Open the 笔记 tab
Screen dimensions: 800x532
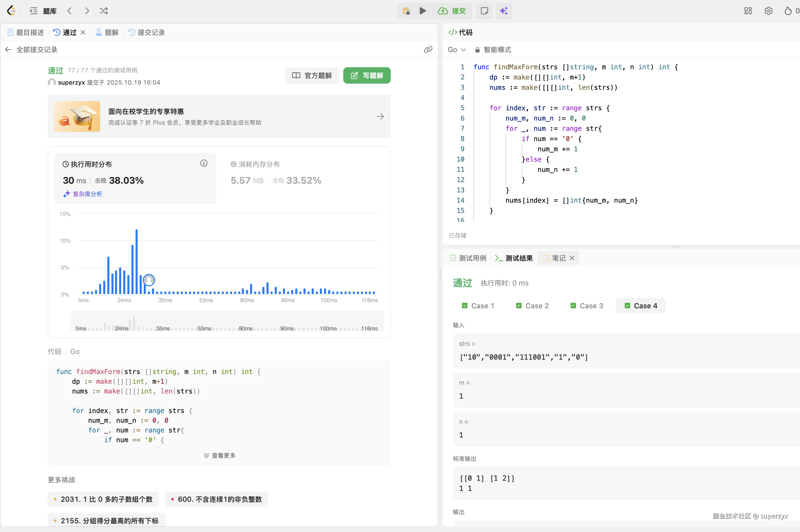(x=555, y=258)
